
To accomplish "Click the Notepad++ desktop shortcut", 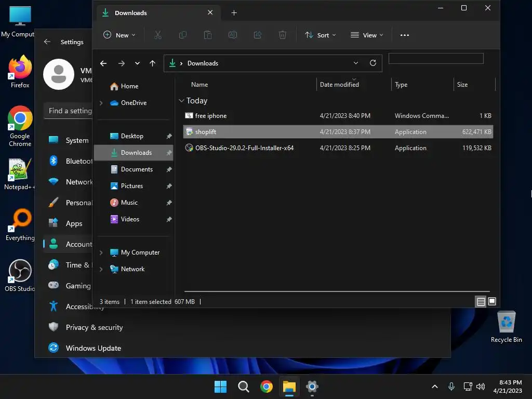I will [20, 174].
